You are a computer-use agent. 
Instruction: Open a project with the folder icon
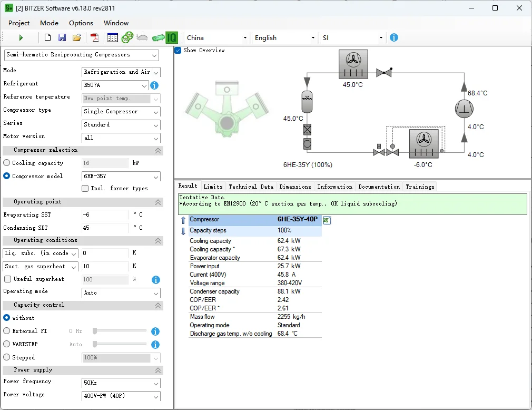pyautogui.click(x=77, y=37)
